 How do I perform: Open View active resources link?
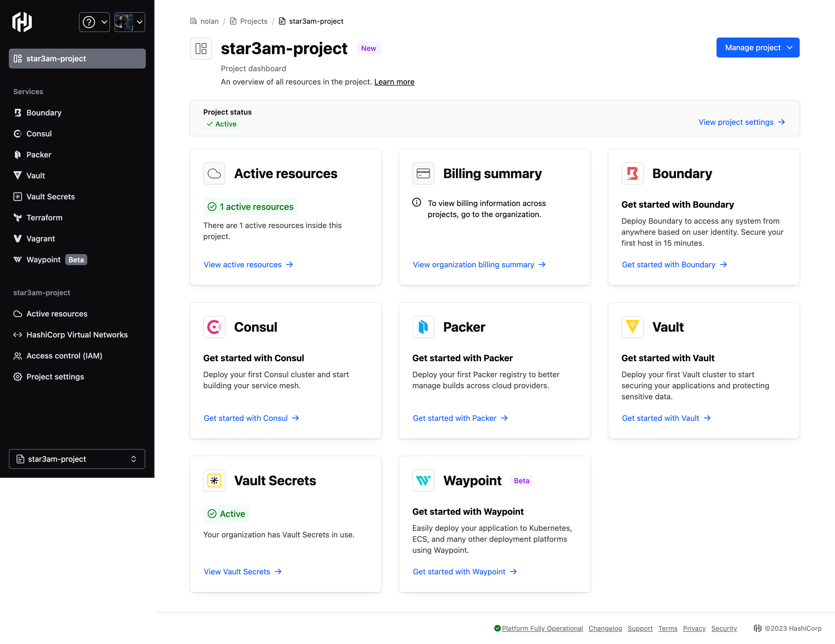[249, 265]
